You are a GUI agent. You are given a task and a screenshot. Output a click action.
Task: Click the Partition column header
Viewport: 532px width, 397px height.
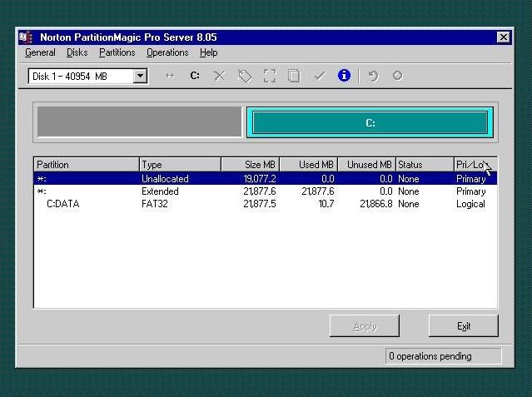click(x=87, y=165)
